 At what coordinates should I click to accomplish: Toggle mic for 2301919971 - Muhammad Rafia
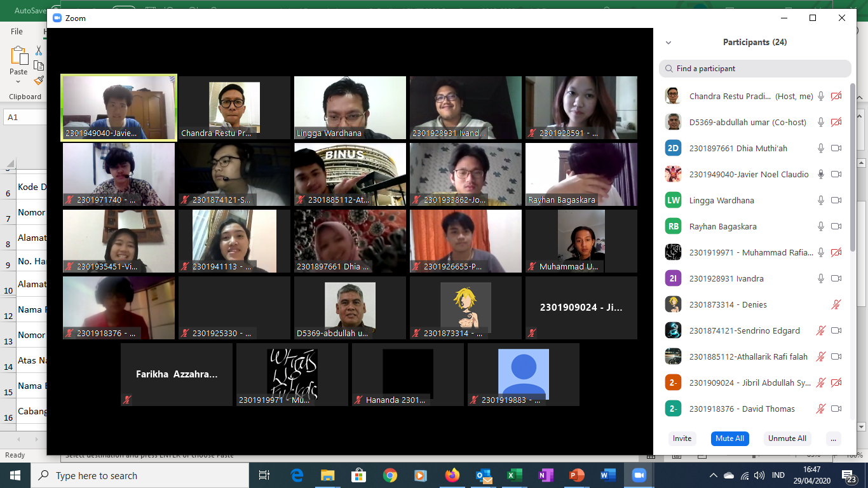pos(821,252)
